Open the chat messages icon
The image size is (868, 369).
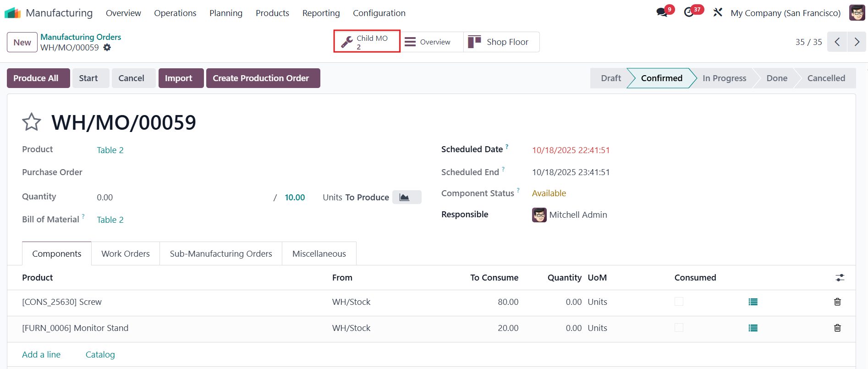[x=662, y=13]
